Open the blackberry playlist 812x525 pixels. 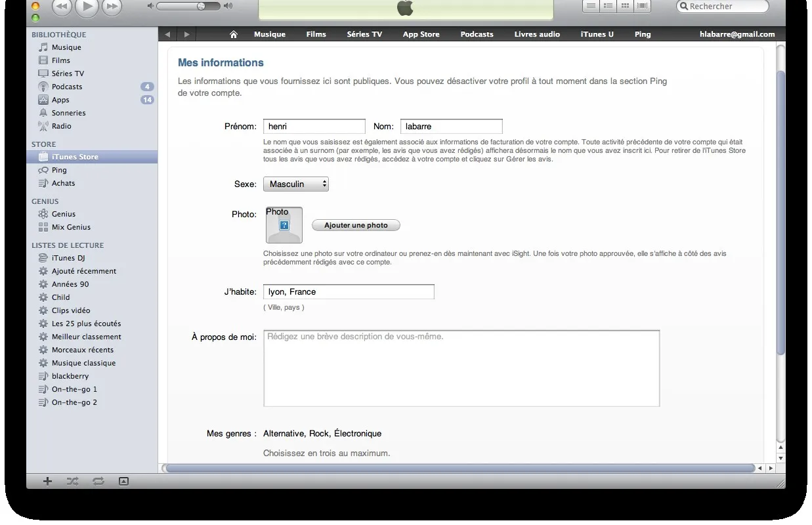tap(70, 376)
